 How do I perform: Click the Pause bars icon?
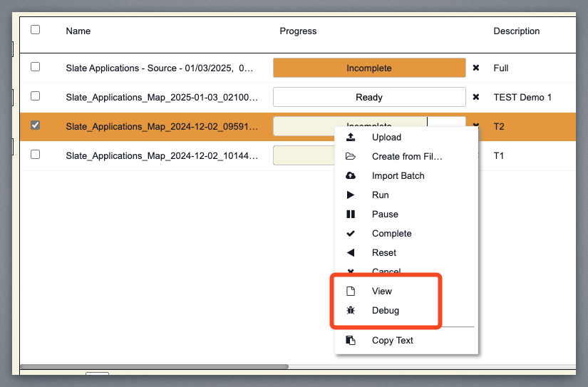coord(350,215)
